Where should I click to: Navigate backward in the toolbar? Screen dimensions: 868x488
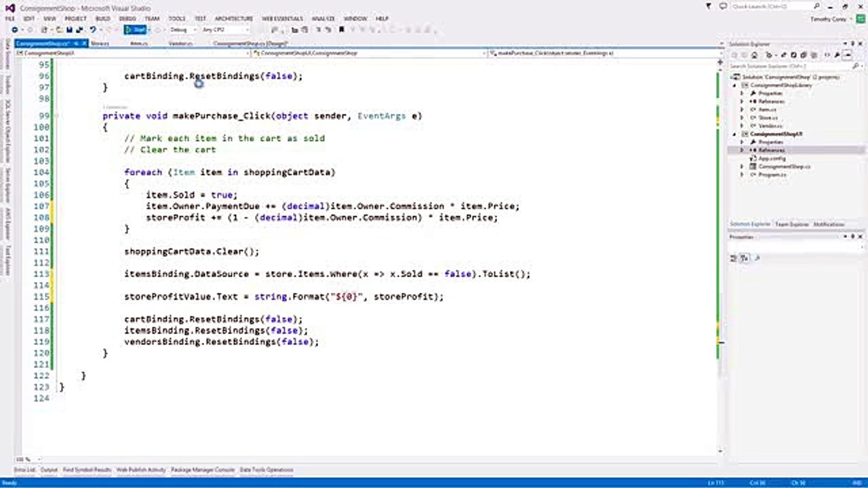(15, 30)
